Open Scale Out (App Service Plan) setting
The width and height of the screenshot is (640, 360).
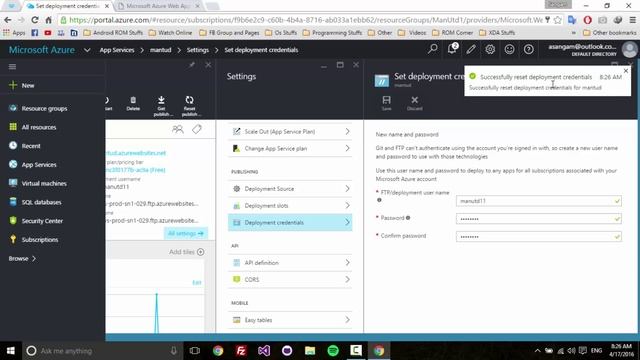tap(290, 131)
